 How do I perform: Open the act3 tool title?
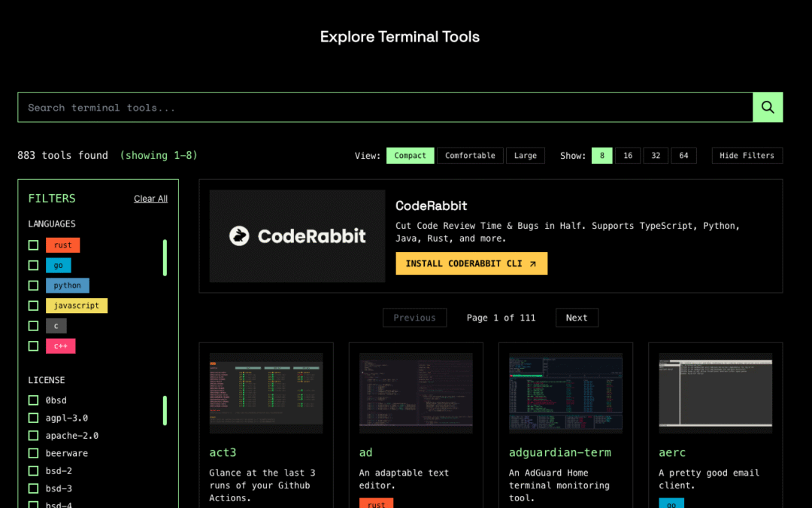point(223,452)
